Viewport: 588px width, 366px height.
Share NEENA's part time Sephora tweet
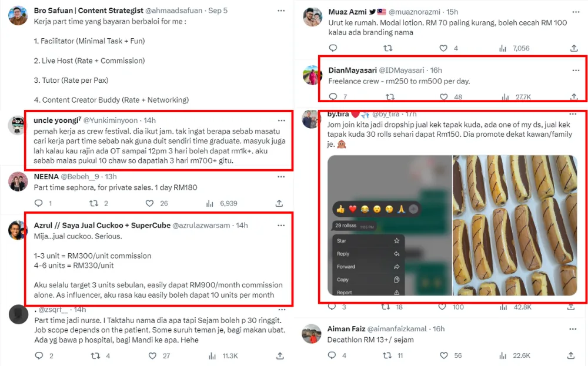point(279,203)
